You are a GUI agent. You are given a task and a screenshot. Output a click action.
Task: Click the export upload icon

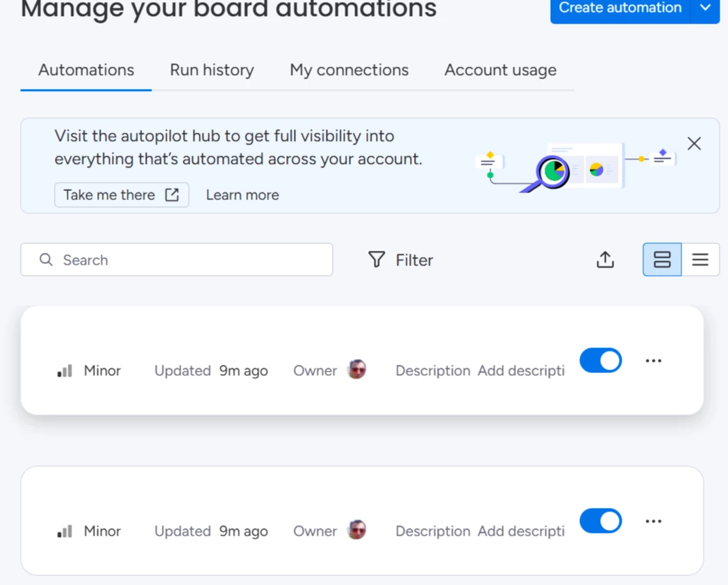(x=605, y=260)
